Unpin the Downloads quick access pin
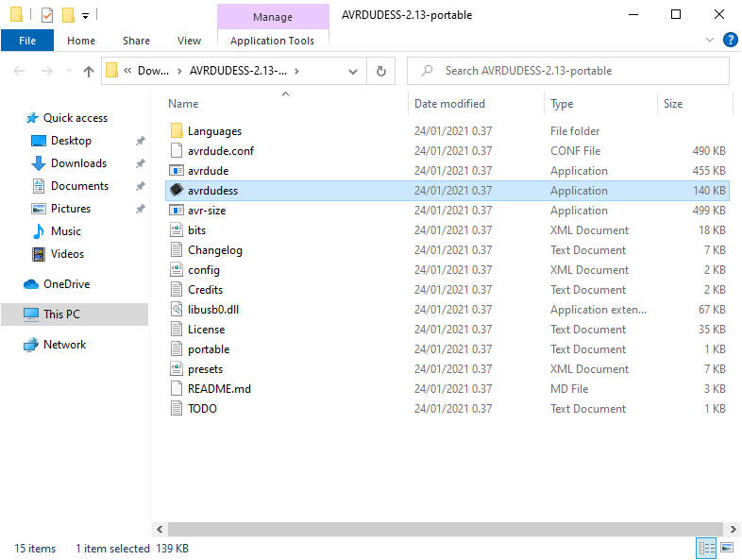 140,163
